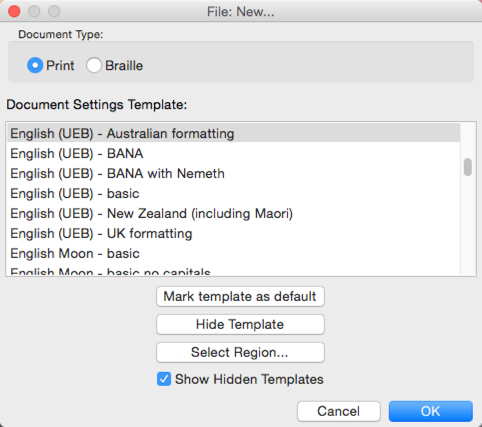Open the Select Region dialog

[x=240, y=352]
